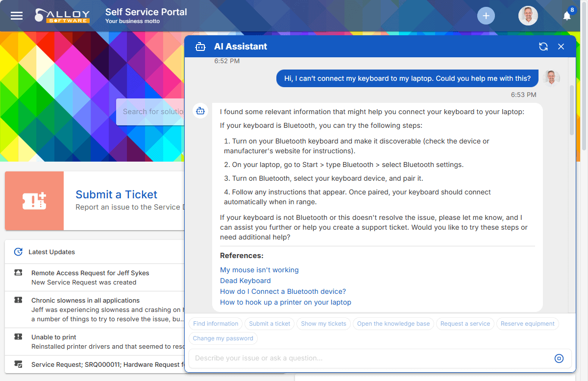This screenshot has width=588, height=381.
Task: Click the robot avatar beside the AI reply
Action: [x=200, y=111]
